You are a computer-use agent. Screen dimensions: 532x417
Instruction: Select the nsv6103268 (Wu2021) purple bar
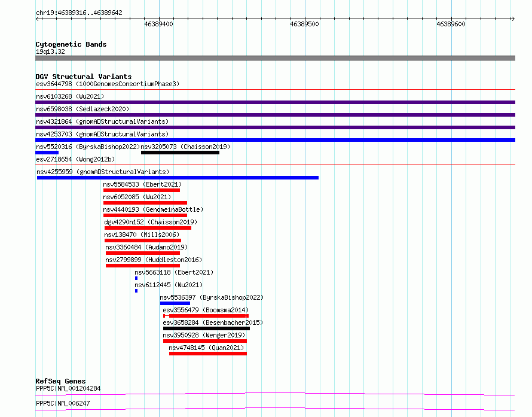(x=275, y=102)
